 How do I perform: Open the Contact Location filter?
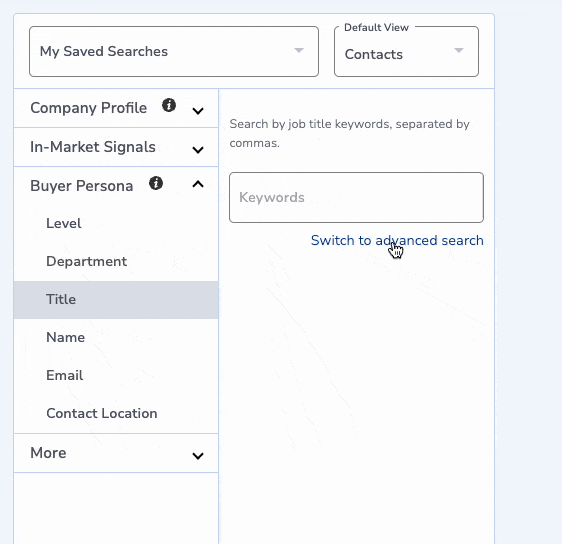116,414
